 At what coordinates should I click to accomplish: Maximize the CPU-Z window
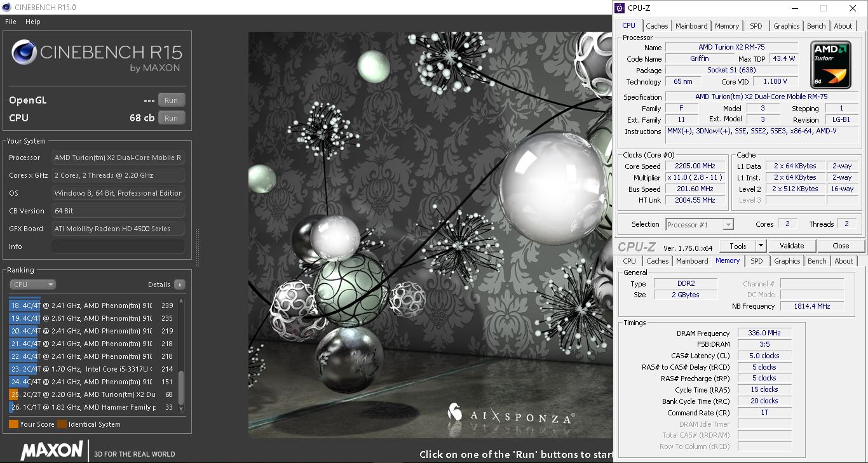pyautogui.click(x=824, y=8)
